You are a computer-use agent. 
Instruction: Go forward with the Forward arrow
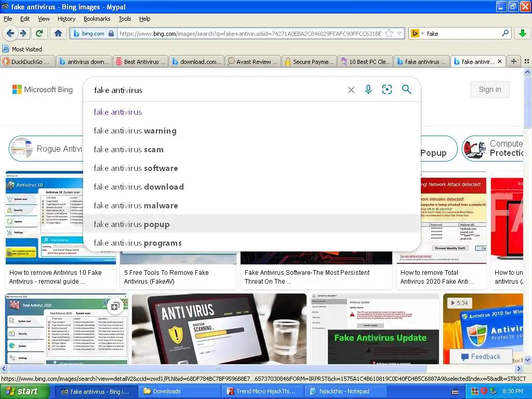pyautogui.click(x=23, y=33)
